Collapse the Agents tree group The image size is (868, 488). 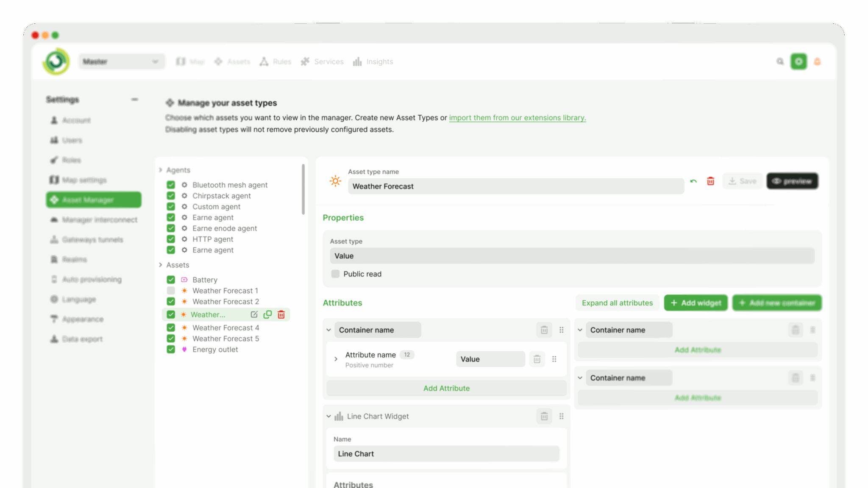click(161, 170)
